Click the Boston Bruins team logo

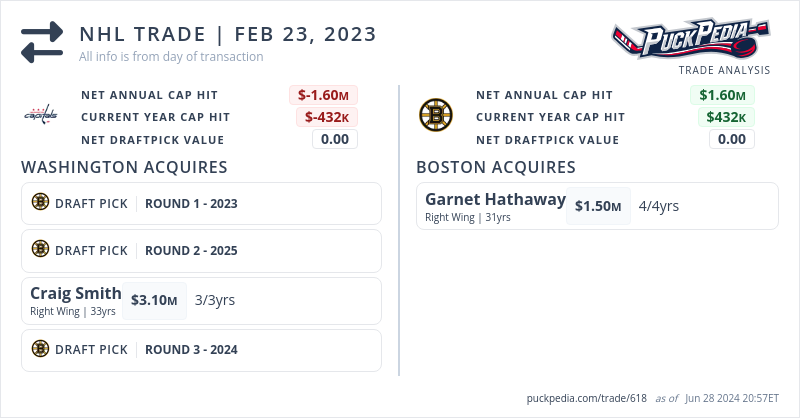435,115
